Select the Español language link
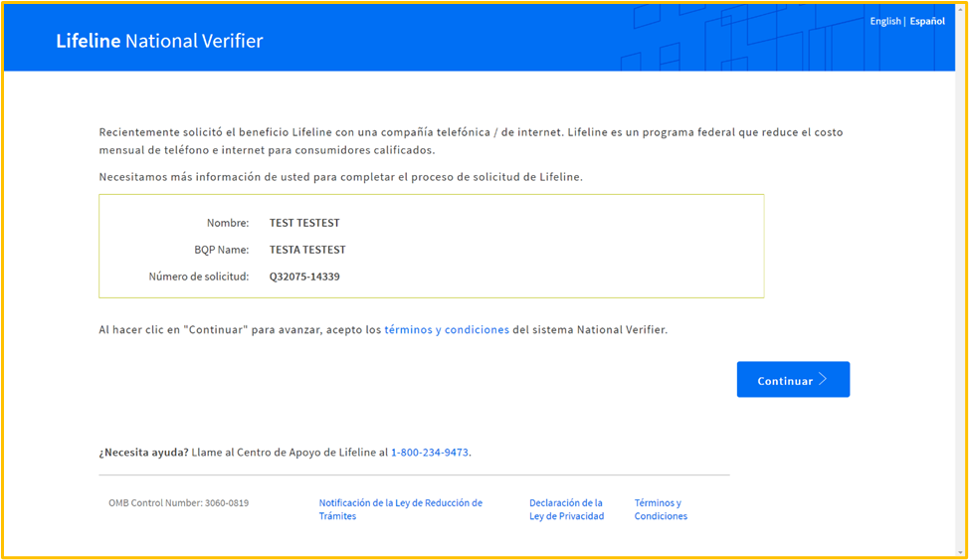This screenshot has height=560, width=969. coord(927,21)
